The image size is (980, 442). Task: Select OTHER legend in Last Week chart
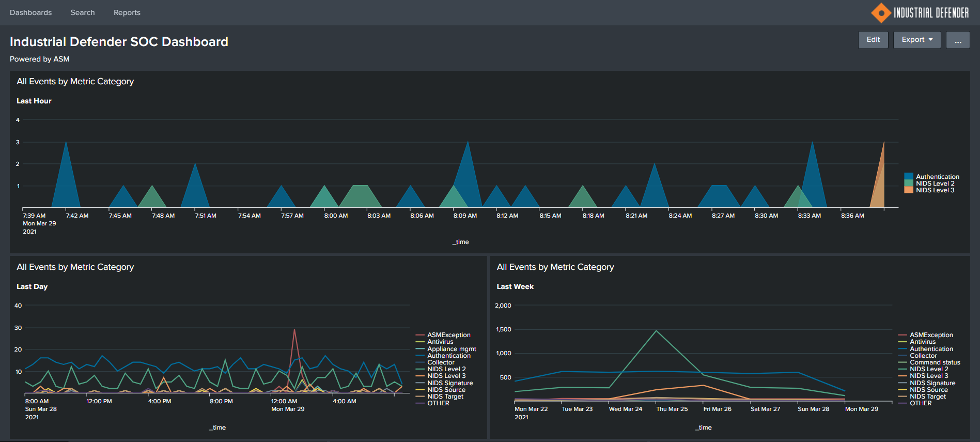click(915, 403)
